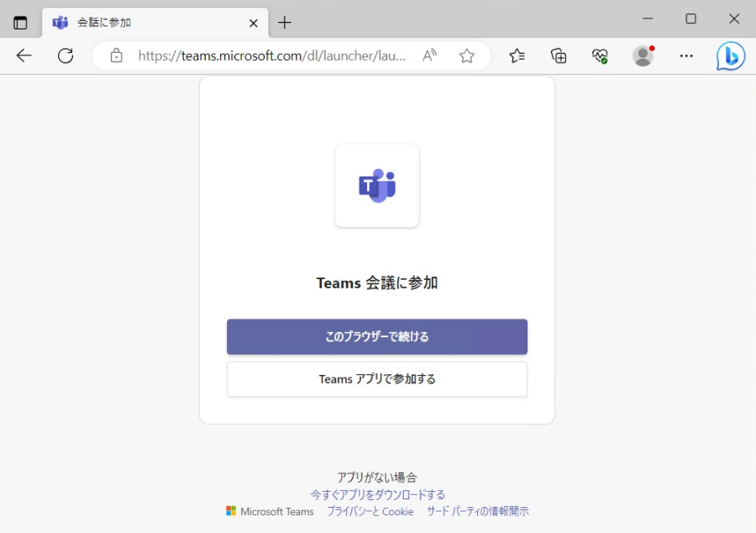View site information lock icon
Screen dimensions: 756x533
click(x=116, y=56)
